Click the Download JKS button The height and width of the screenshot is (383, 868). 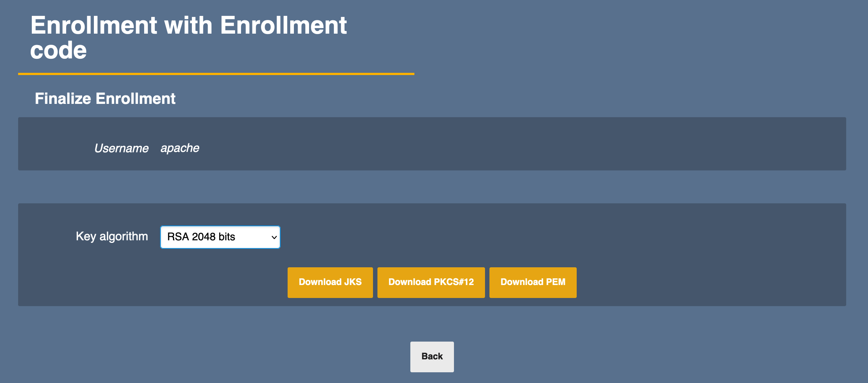click(330, 282)
